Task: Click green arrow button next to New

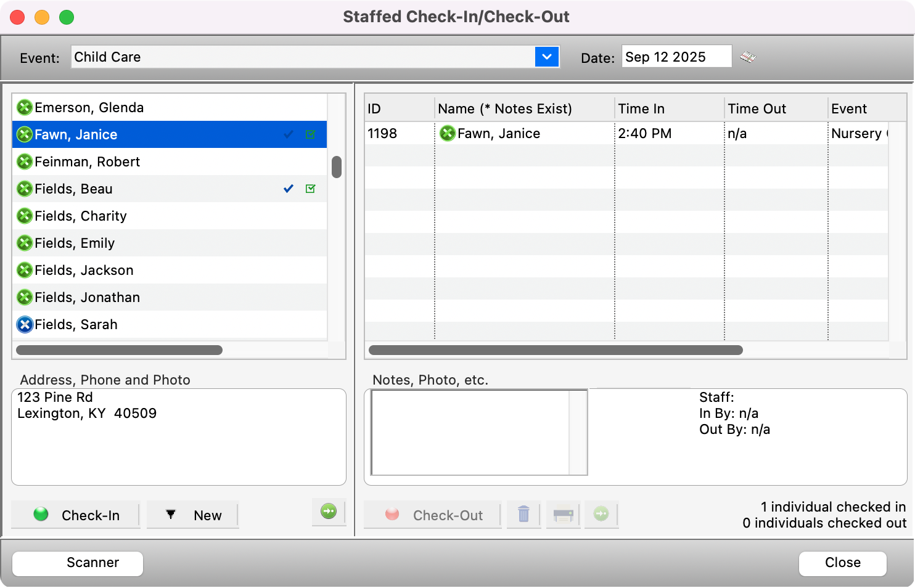Action: click(x=329, y=512)
